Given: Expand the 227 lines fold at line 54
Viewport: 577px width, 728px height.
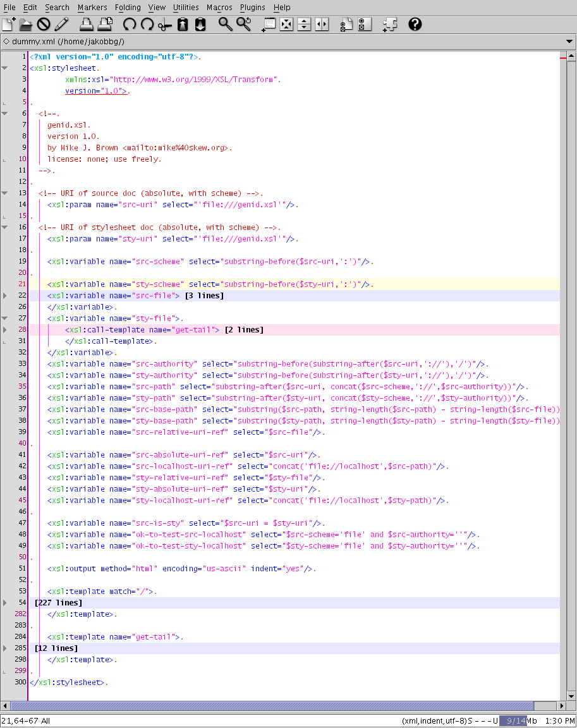Looking at the screenshot, I should [4, 603].
